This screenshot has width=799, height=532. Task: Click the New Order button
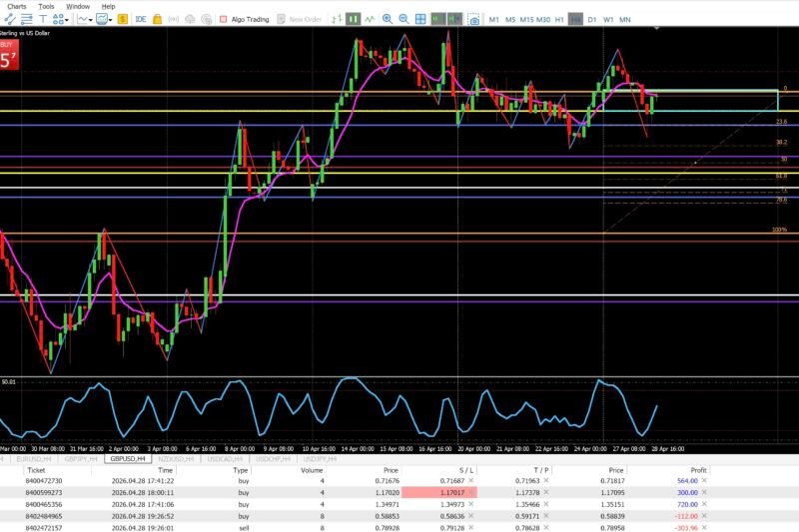coord(300,19)
